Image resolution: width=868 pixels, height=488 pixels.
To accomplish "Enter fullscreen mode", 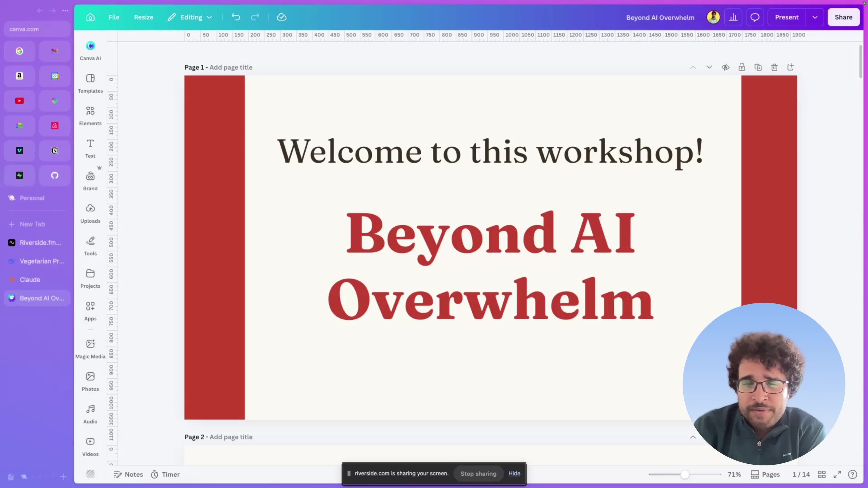I will (x=837, y=474).
